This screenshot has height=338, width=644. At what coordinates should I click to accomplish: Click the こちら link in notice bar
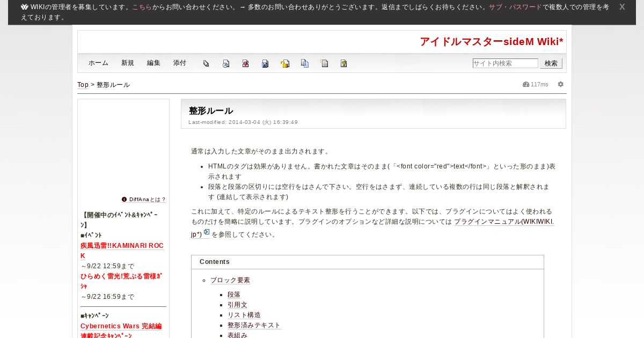click(142, 7)
